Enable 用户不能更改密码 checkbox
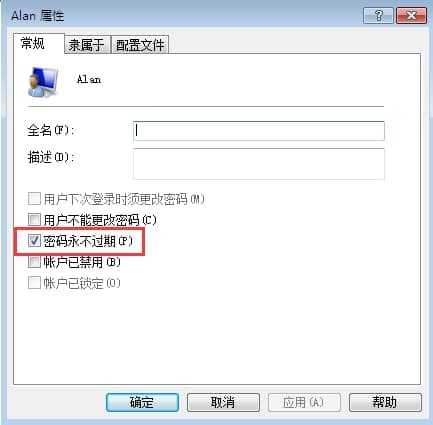This screenshot has width=433, height=425. (34, 220)
